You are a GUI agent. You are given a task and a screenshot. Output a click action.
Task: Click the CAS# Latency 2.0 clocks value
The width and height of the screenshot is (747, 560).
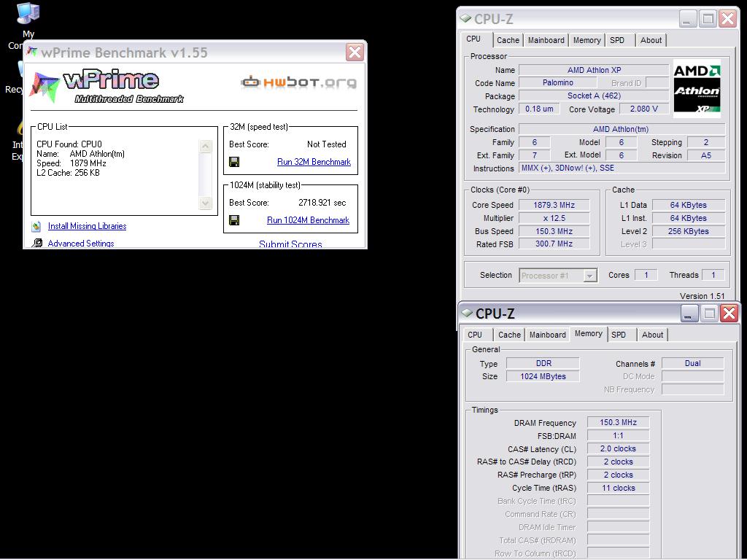(x=618, y=448)
